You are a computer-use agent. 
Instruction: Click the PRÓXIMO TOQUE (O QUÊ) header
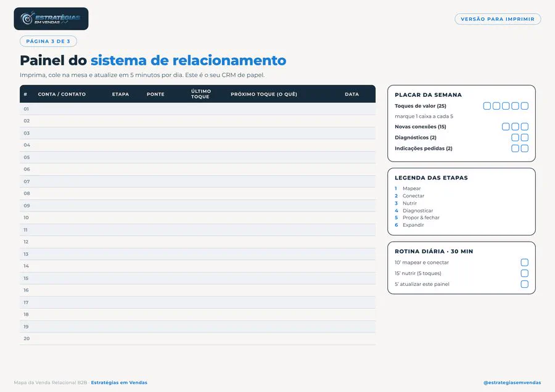[x=264, y=94]
